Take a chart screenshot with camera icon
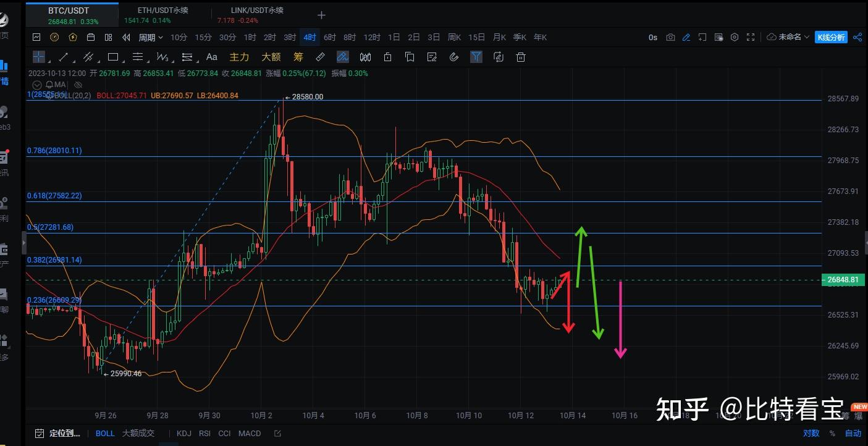Image resolution: width=868 pixels, height=446 pixels. pos(670,37)
